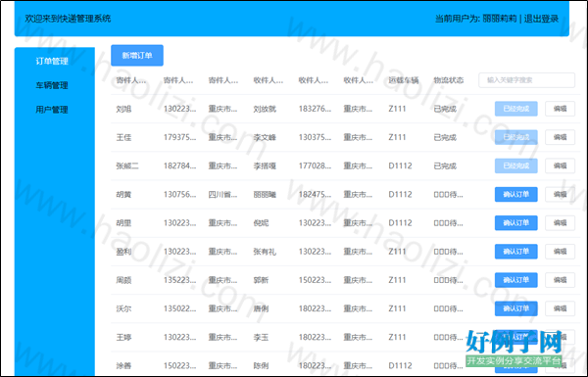Click sender phone 182784...

(179, 166)
